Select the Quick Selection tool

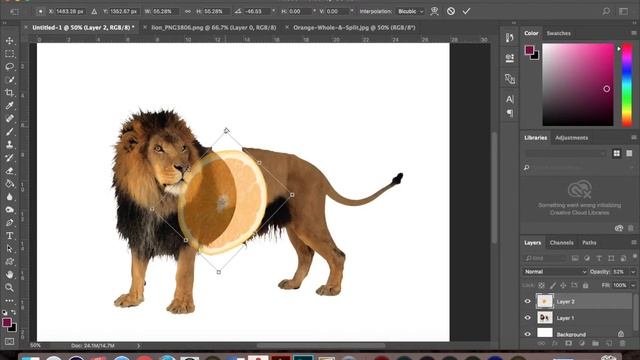(9, 80)
